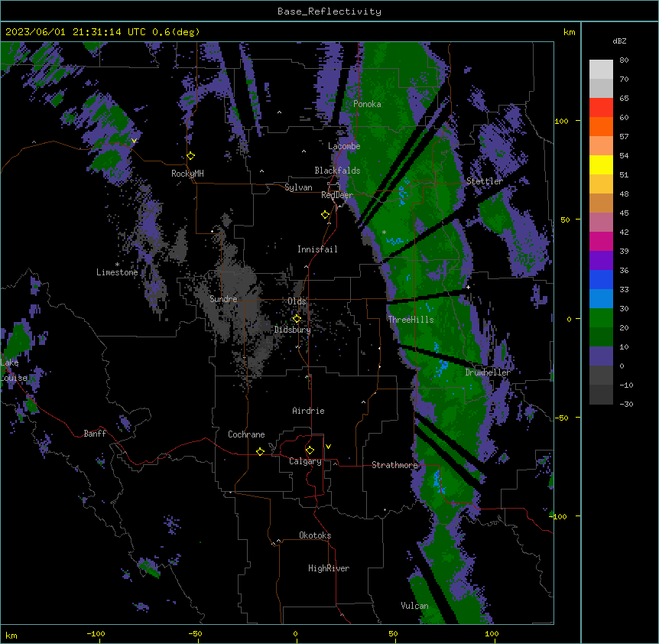
Task: Click the dBZ legend heading
Action: pos(619,41)
